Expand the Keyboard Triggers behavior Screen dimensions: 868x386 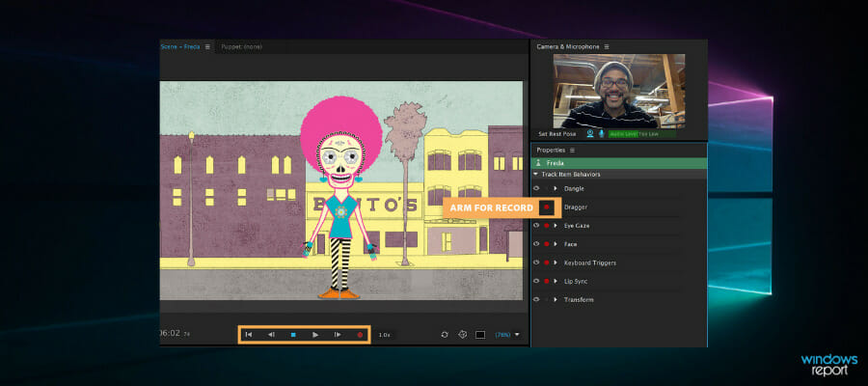[556, 262]
